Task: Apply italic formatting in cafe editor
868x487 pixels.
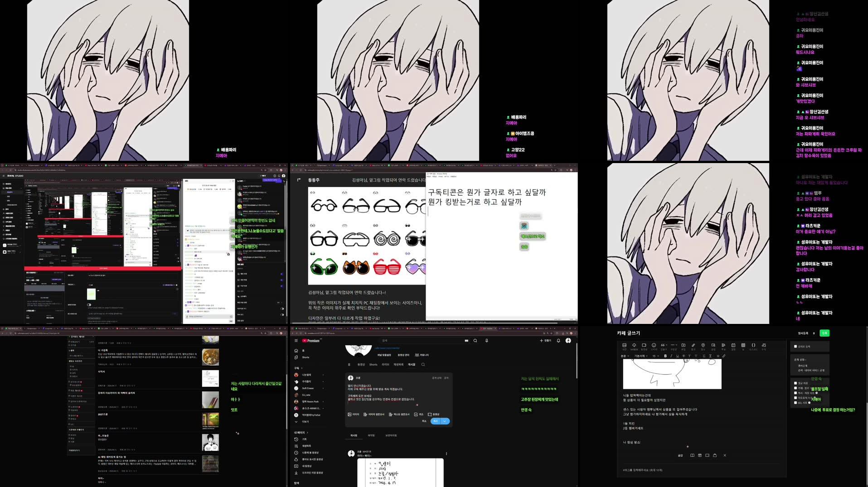Action: [x=671, y=356]
